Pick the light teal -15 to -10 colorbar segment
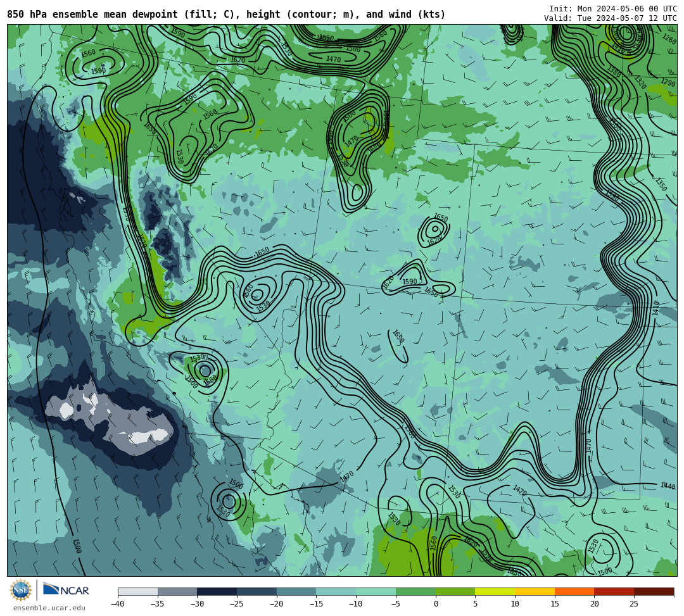The image size is (684, 616). (x=336, y=591)
